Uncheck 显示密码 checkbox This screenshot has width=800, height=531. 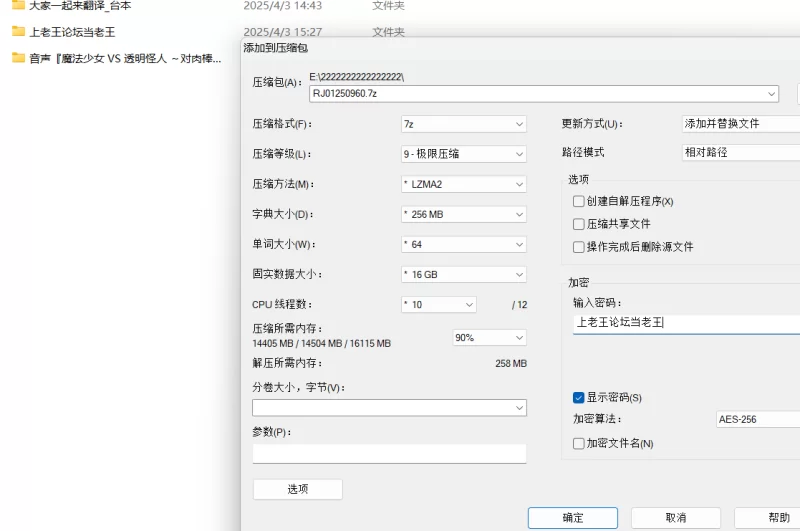click(x=579, y=397)
